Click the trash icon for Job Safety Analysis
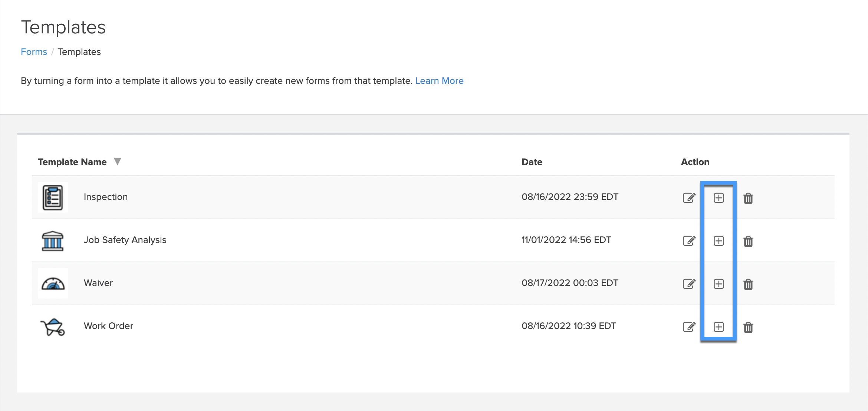The width and height of the screenshot is (868, 411). [749, 240]
